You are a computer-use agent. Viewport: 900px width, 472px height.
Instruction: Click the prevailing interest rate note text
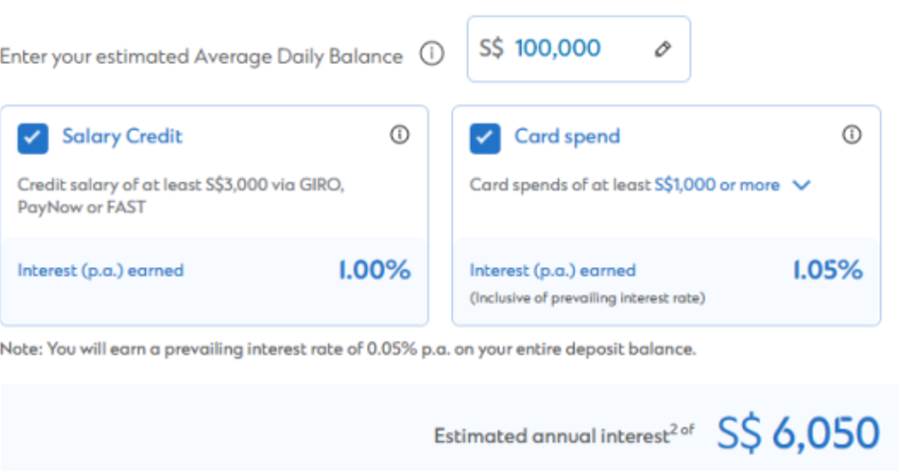[348, 349]
